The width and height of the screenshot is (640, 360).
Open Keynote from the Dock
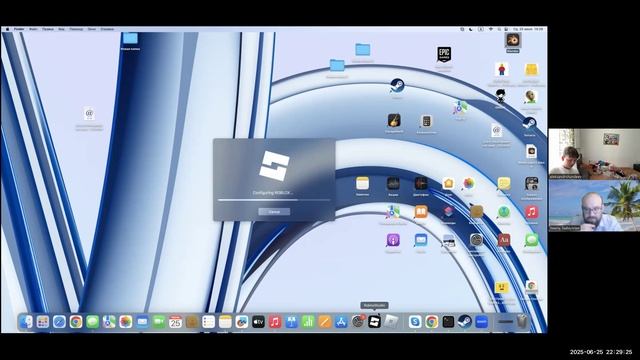click(291, 322)
